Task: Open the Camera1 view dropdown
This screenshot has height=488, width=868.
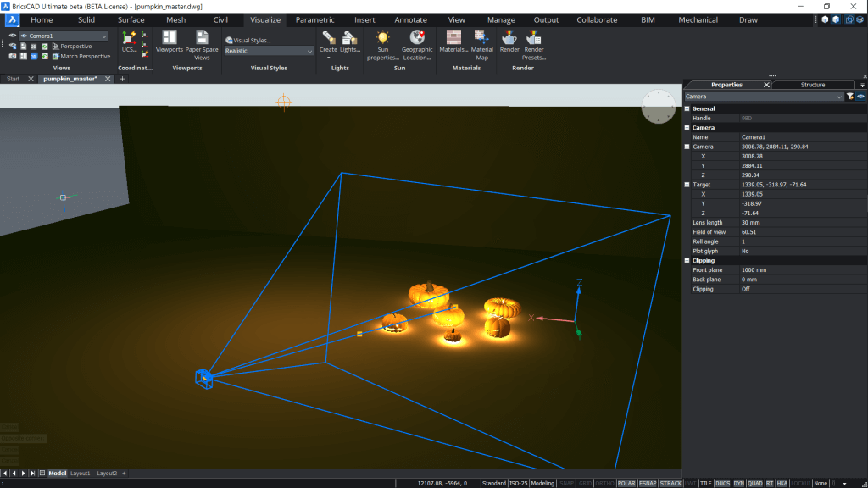Action: point(64,36)
